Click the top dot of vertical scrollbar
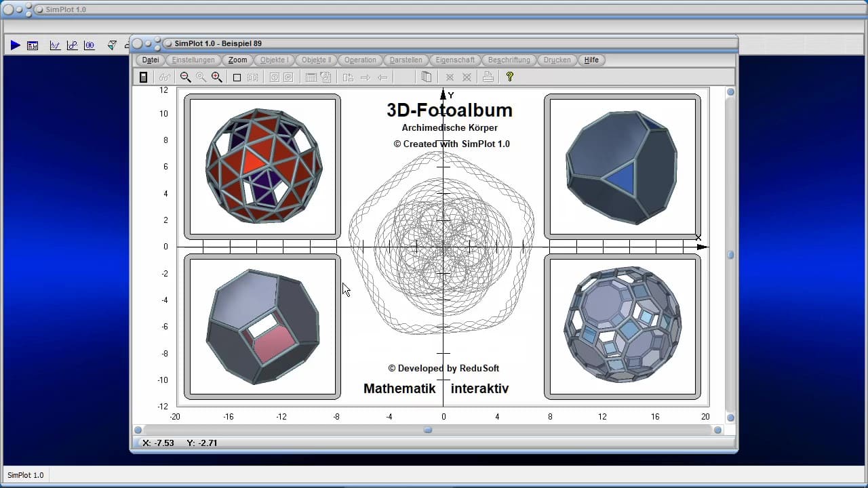 730,92
